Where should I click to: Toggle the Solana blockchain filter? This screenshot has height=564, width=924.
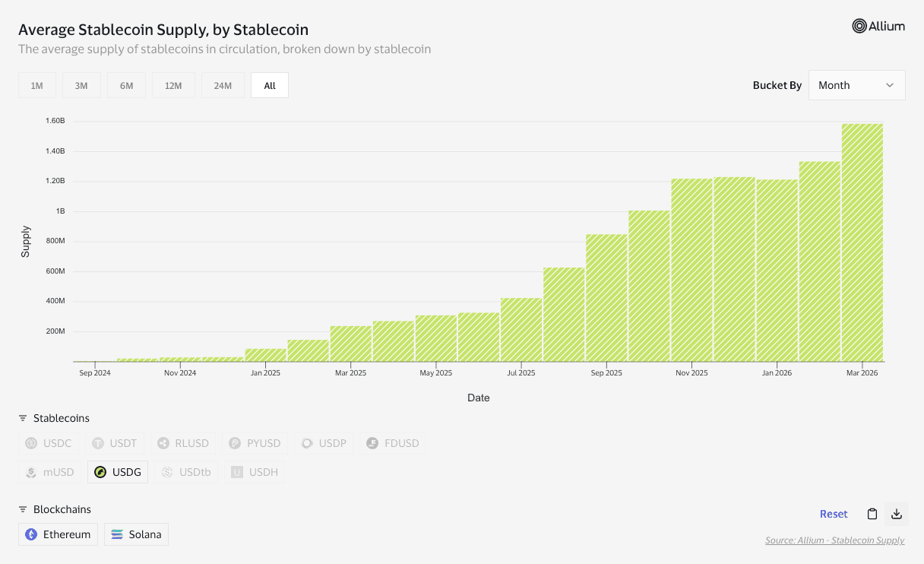(x=137, y=534)
